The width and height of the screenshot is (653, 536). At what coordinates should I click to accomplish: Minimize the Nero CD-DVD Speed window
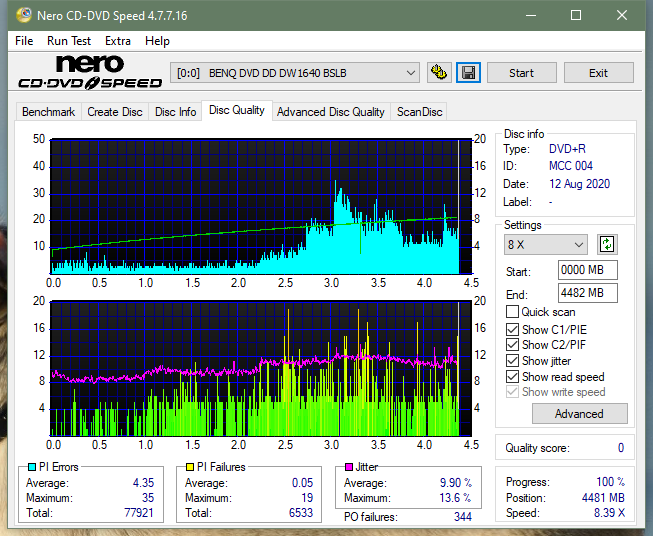click(531, 15)
